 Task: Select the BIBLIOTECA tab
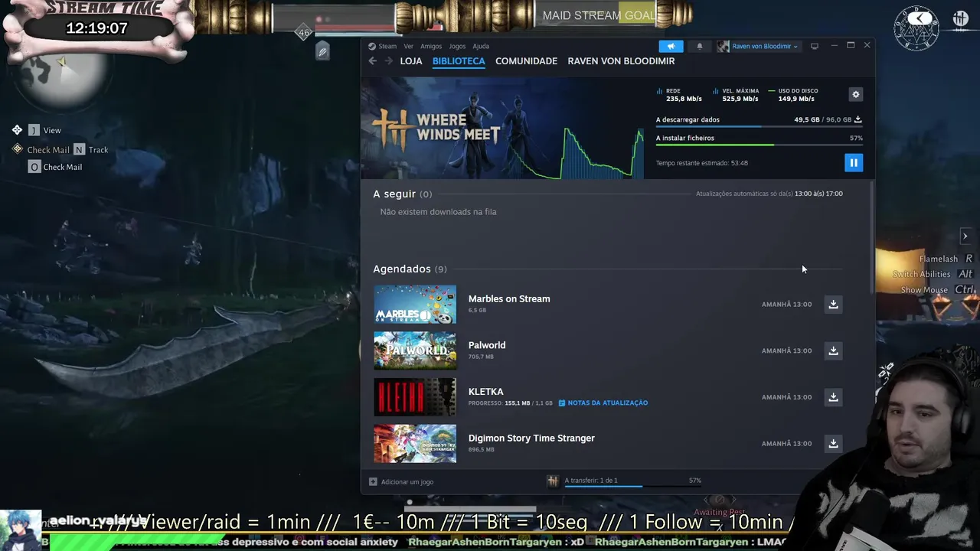459,61
